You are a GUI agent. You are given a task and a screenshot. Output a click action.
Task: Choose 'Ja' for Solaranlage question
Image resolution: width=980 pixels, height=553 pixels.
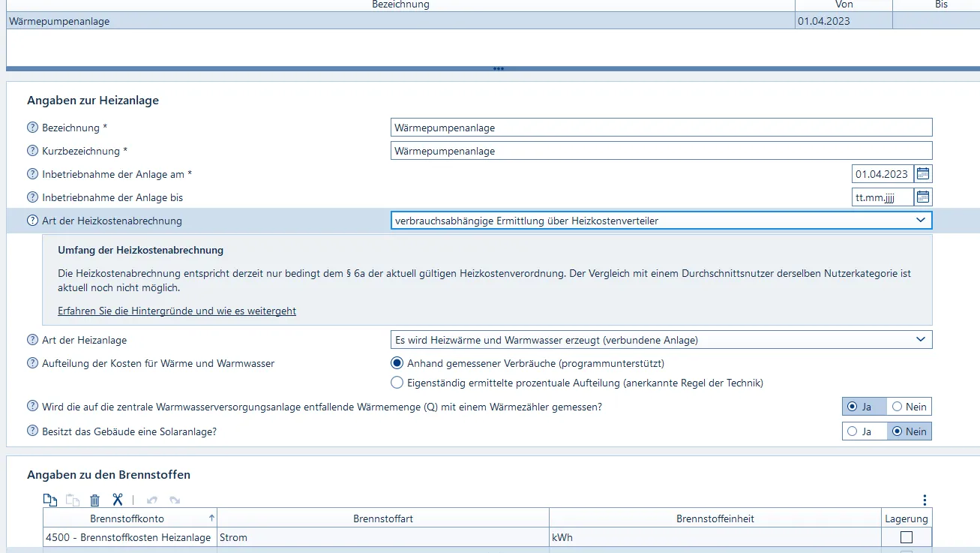tap(853, 431)
